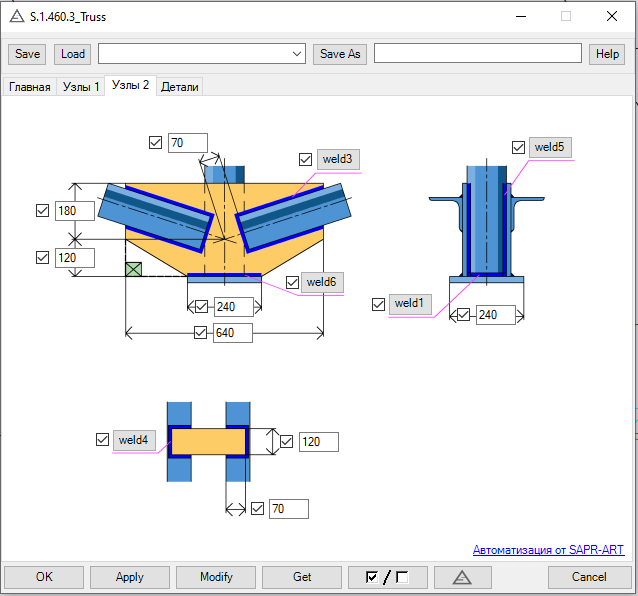
Task: Click the Save As name input field
Action: pyautogui.click(x=477, y=54)
